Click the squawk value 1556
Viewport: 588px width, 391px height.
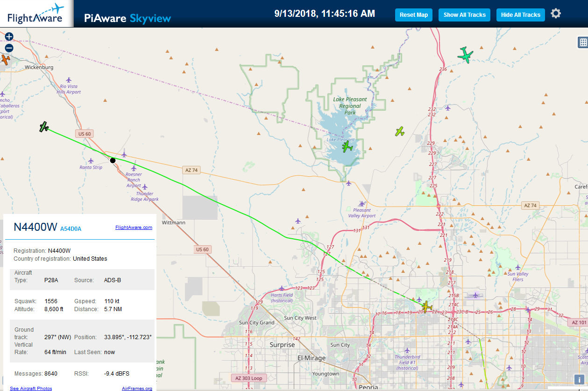[51, 301]
